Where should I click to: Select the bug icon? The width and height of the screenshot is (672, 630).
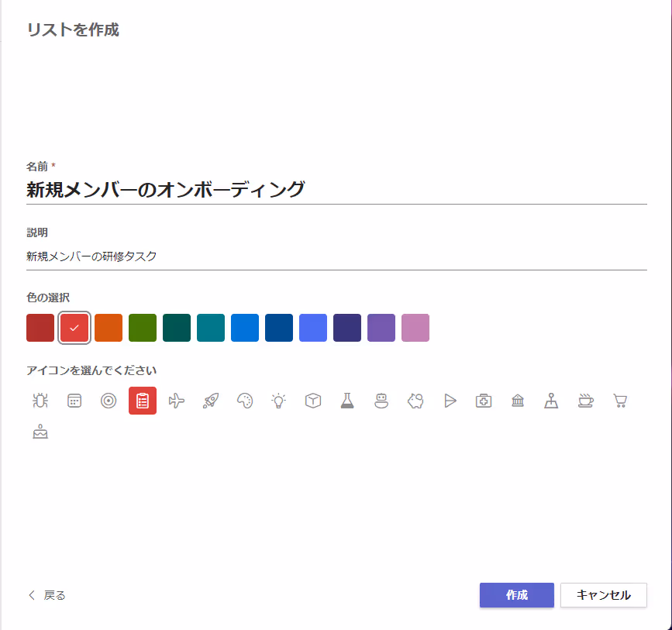tap(40, 401)
